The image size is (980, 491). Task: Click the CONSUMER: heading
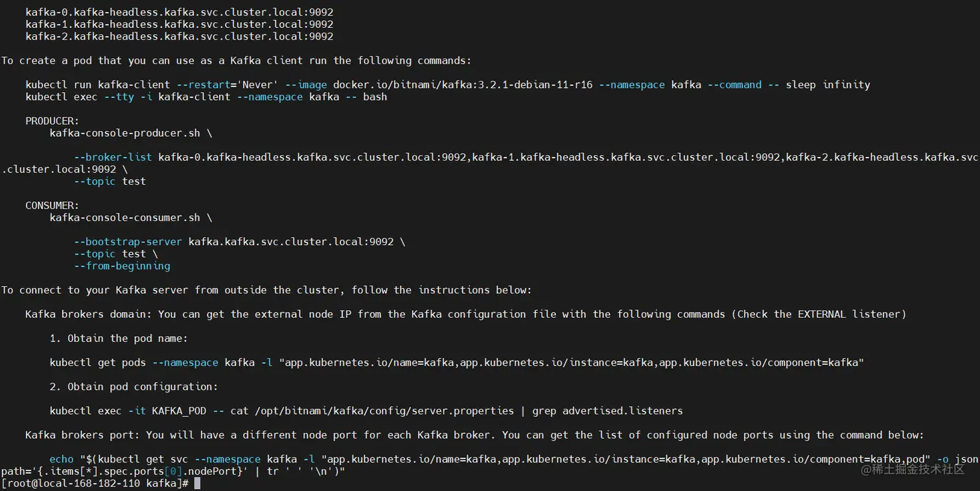pyautogui.click(x=52, y=206)
